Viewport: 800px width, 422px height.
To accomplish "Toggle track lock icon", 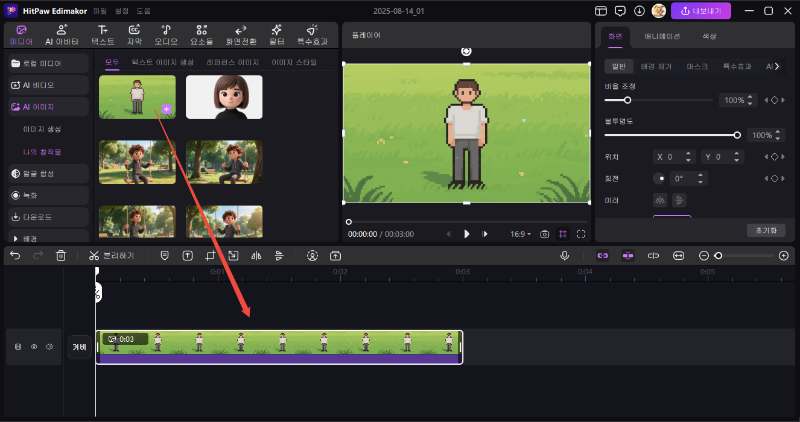I will pos(18,347).
